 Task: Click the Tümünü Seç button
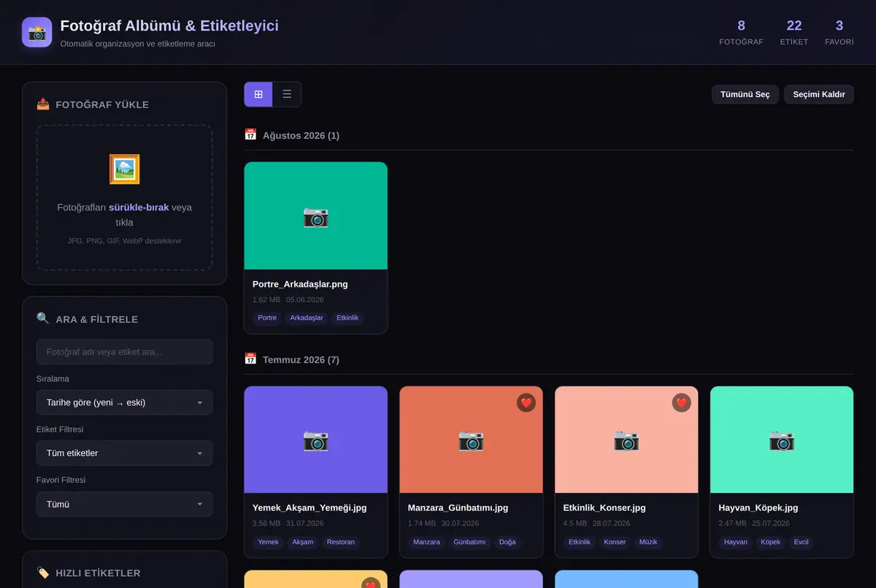tap(745, 94)
